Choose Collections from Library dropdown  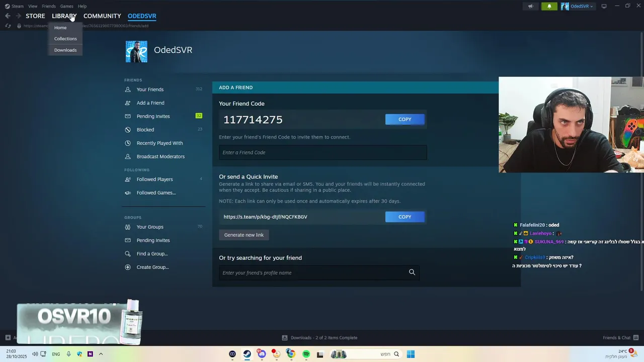[65, 39]
